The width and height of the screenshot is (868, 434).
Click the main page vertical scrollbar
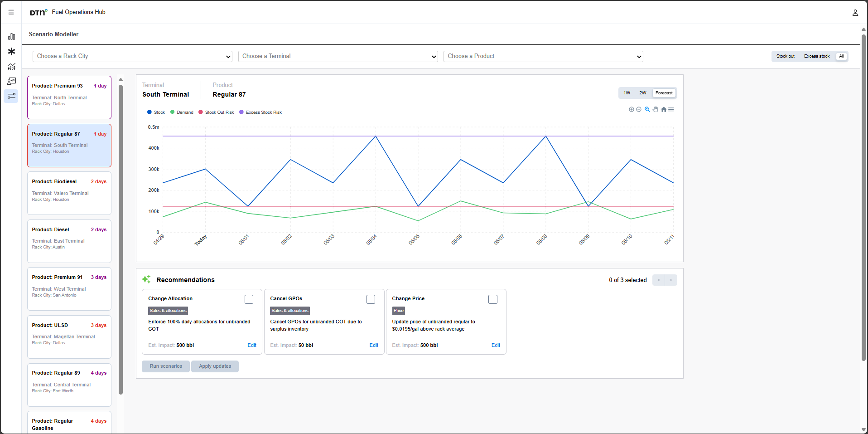tap(863, 197)
